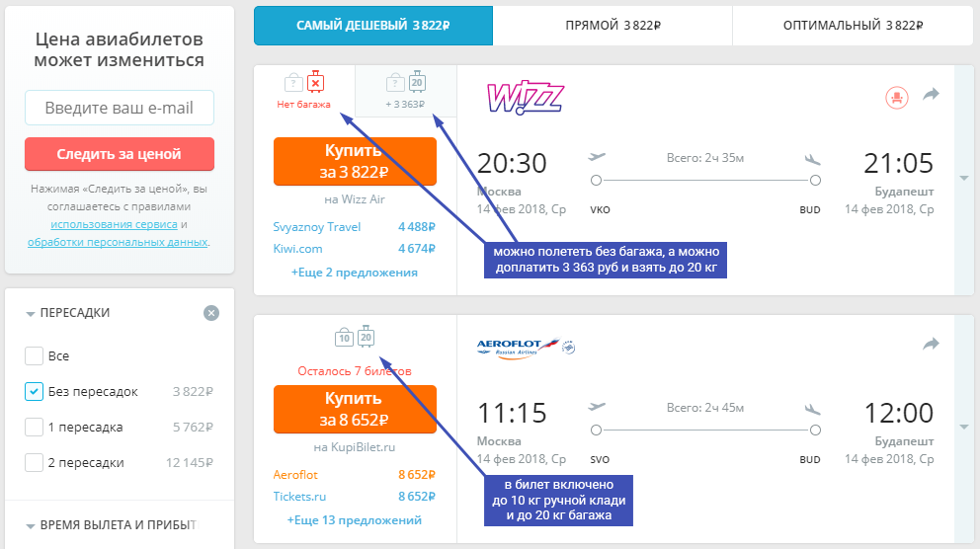
Task: Uncheck the 'Без пересадок' checkbox
Action: pos(34,392)
